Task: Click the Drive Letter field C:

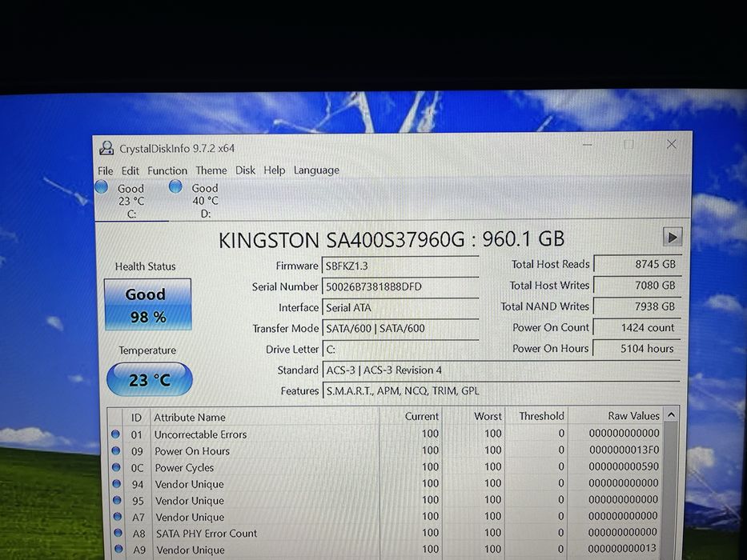Action: [x=400, y=349]
